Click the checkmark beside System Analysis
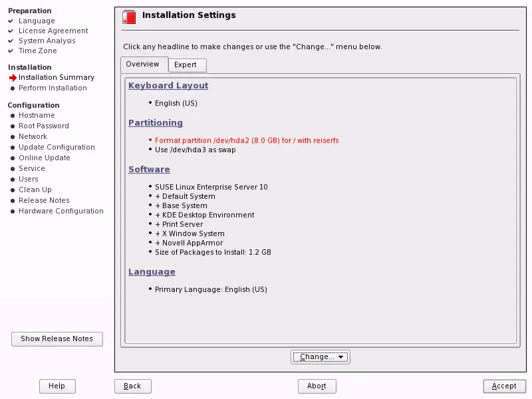 [x=12, y=41]
